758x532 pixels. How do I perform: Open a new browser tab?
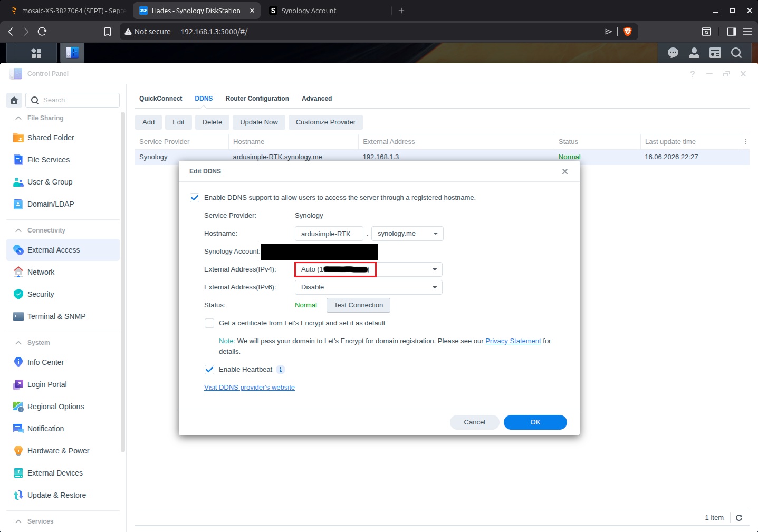401,11
